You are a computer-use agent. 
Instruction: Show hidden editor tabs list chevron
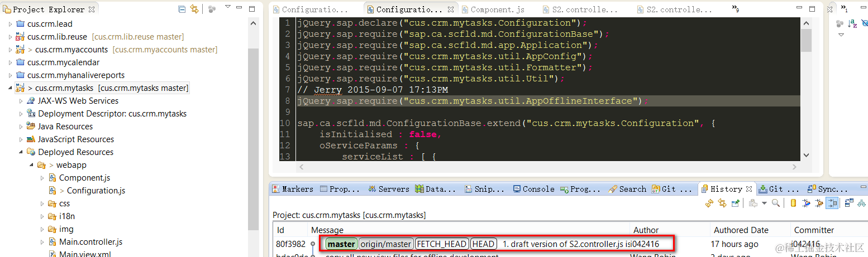pyautogui.click(x=736, y=9)
